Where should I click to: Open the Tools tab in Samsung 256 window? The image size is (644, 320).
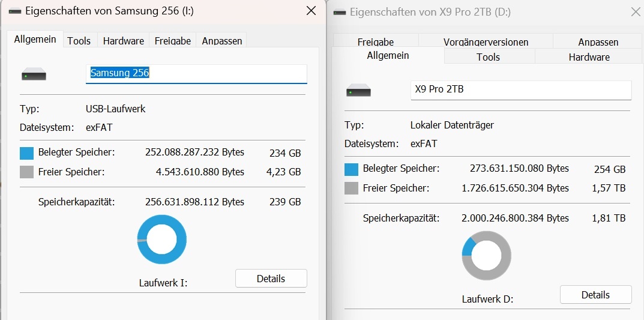pos(79,41)
